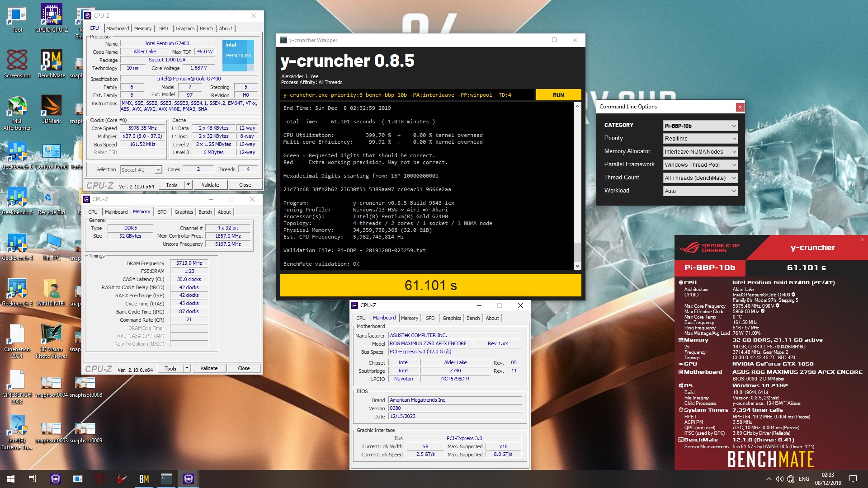Open the Workload Auto dropdown
This screenshot has width=868, height=488.
click(x=700, y=191)
